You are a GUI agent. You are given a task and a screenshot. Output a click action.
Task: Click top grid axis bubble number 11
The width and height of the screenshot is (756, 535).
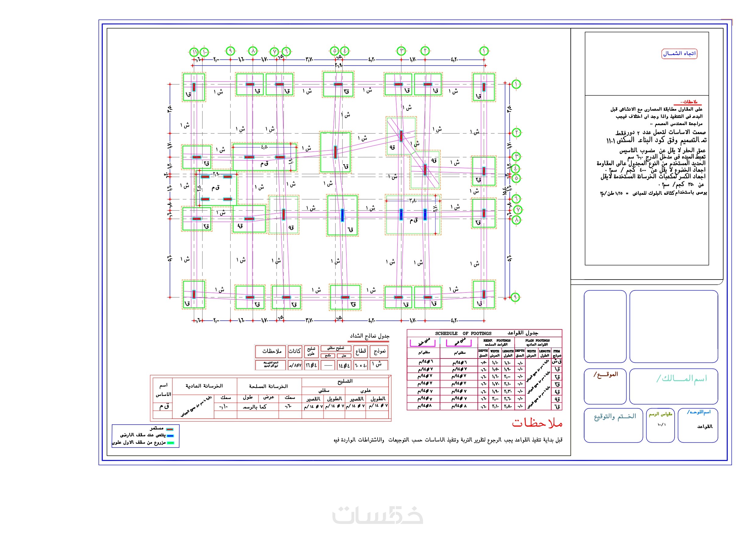[x=194, y=52]
